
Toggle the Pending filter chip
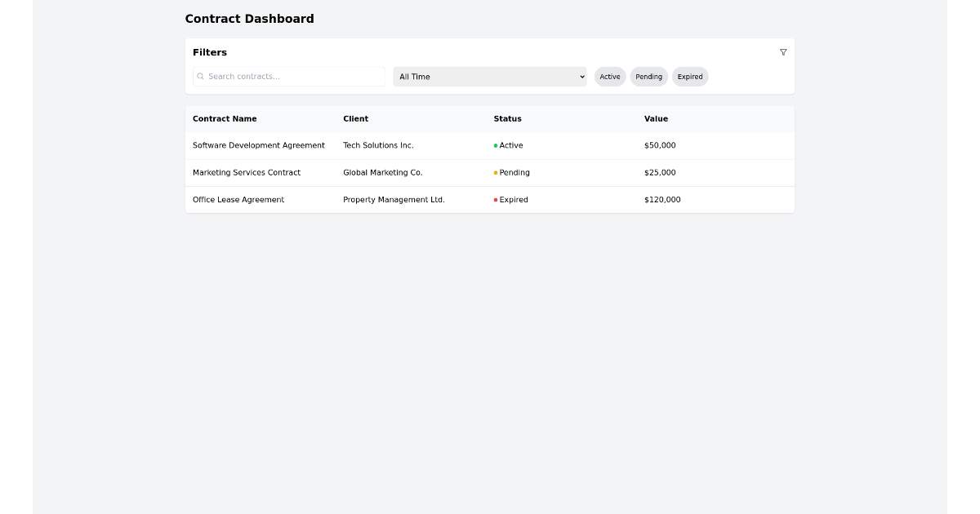(648, 76)
